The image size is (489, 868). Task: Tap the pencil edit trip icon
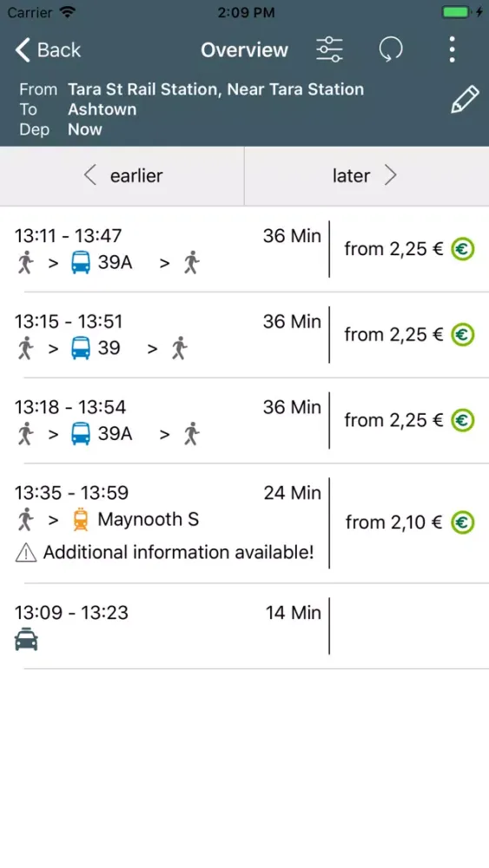pyautogui.click(x=464, y=100)
